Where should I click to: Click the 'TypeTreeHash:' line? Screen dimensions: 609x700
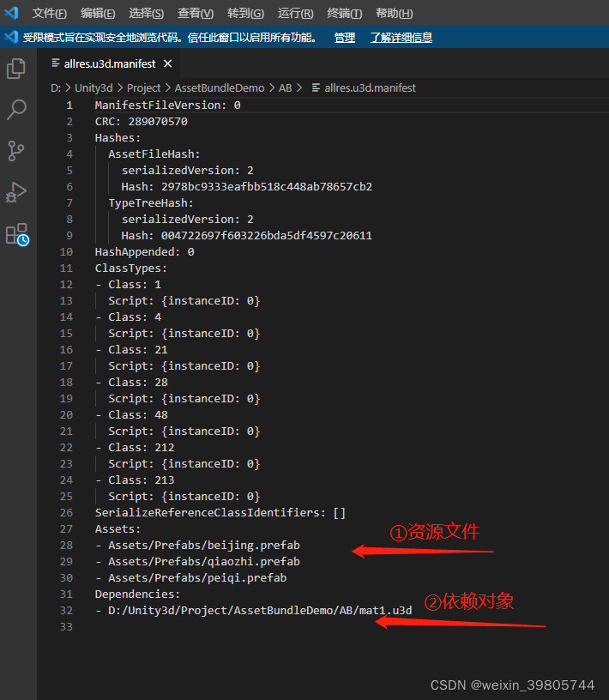tap(151, 203)
